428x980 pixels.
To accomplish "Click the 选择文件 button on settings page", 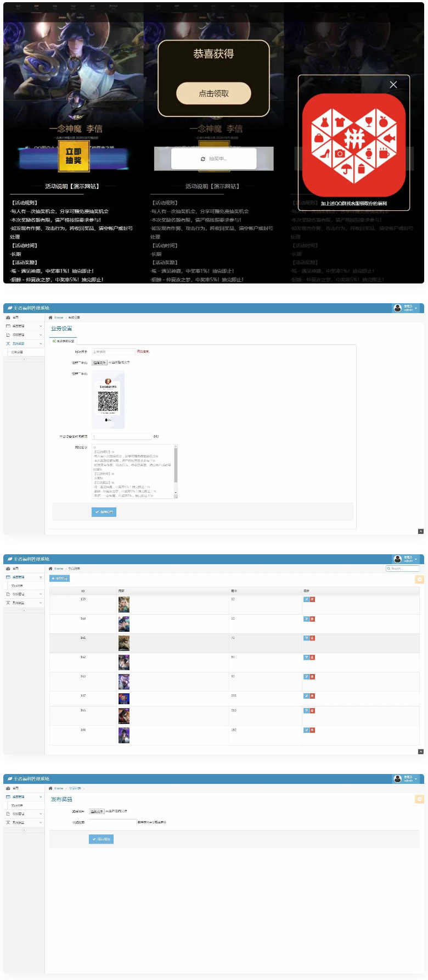I will click(99, 363).
